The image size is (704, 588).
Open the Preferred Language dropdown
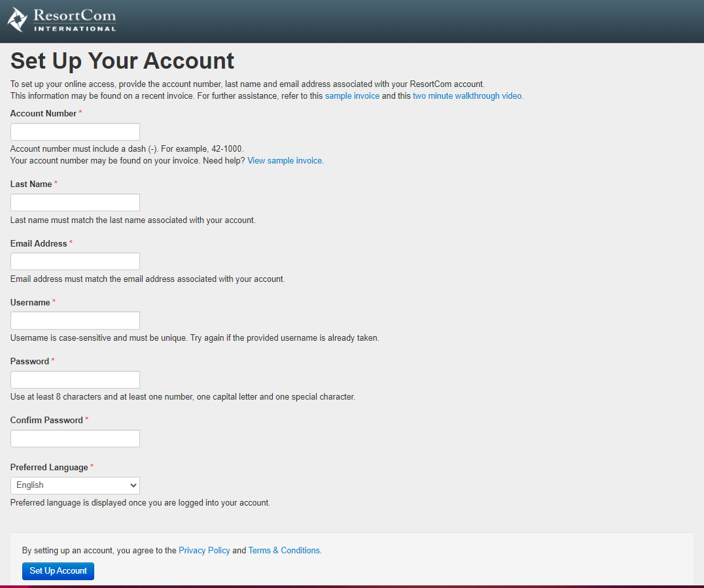coord(75,485)
